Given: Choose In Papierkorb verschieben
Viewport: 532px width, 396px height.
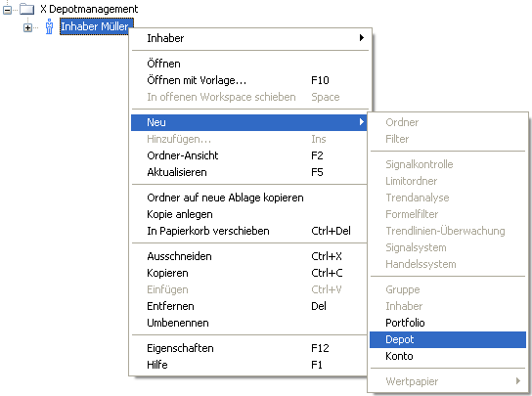Looking at the screenshot, I should click(x=249, y=231).
